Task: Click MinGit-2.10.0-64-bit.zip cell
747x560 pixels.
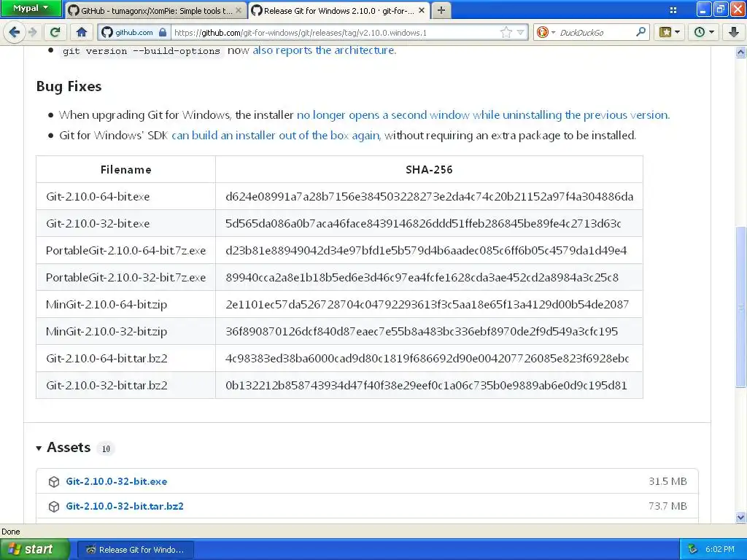Action: (125, 304)
